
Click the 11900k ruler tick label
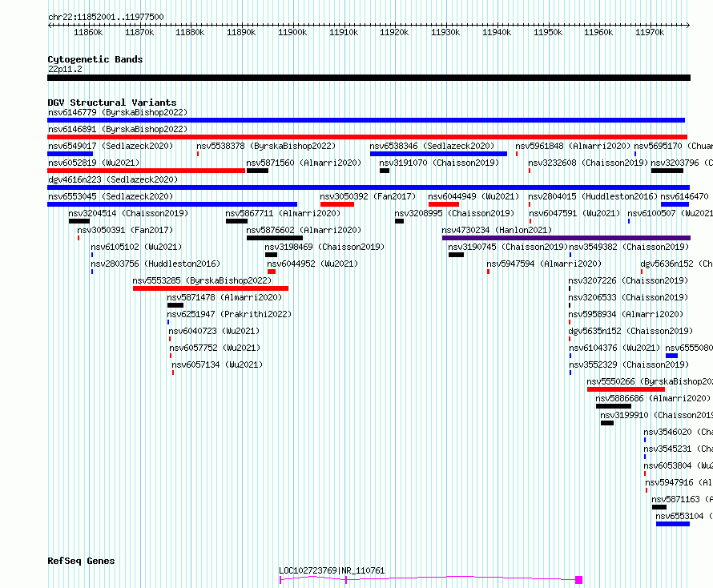coord(292,32)
